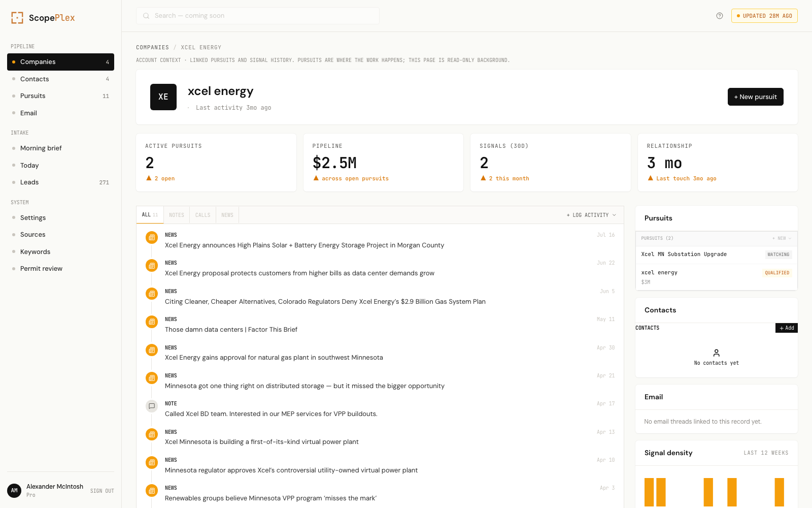Open Email in the sidebar
The width and height of the screenshot is (812, 508).
tap(60, 113)
